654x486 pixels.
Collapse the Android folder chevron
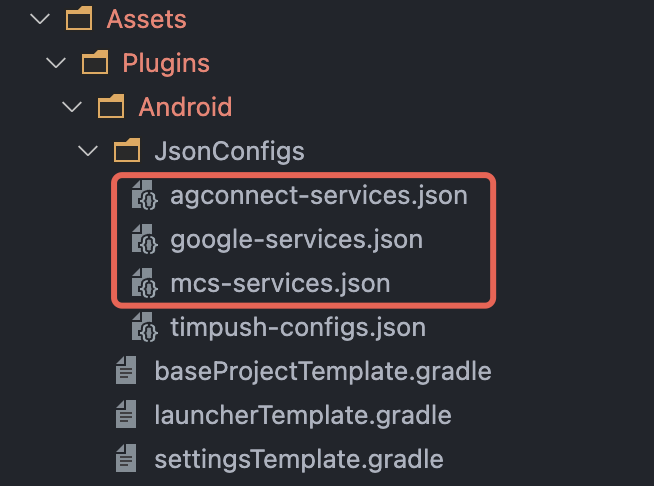tap(72, 106)
